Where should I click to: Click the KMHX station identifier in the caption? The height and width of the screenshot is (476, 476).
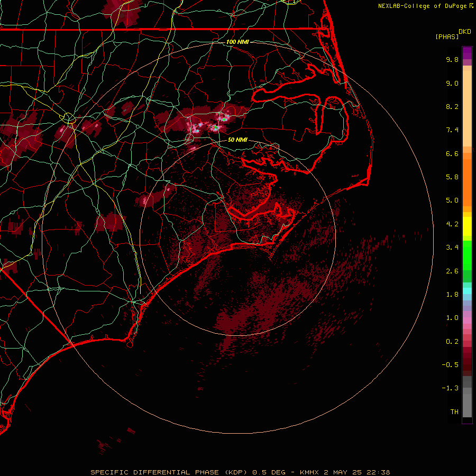coord(309,472)
